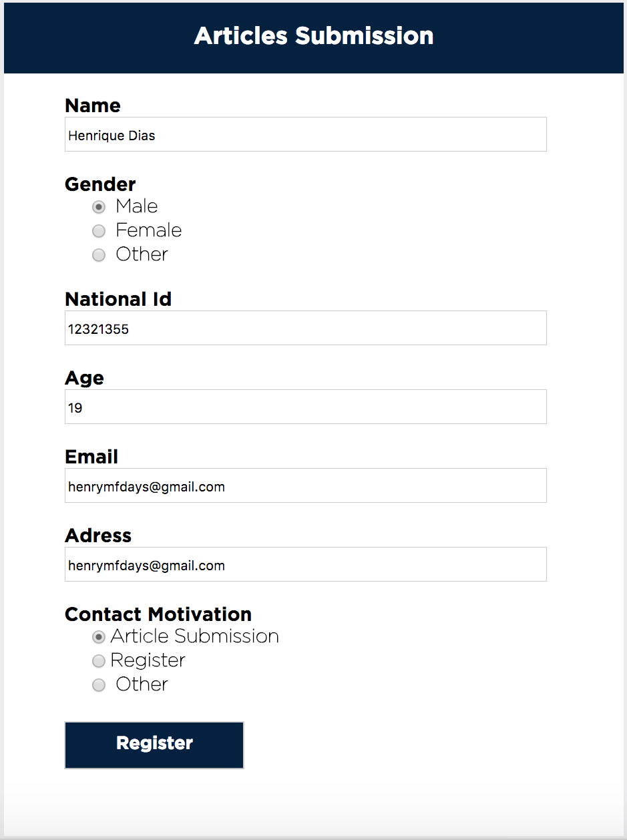Screen dimensions: 627x840
Task: Select the Male gender radio button
Action: tap(99, 207)
